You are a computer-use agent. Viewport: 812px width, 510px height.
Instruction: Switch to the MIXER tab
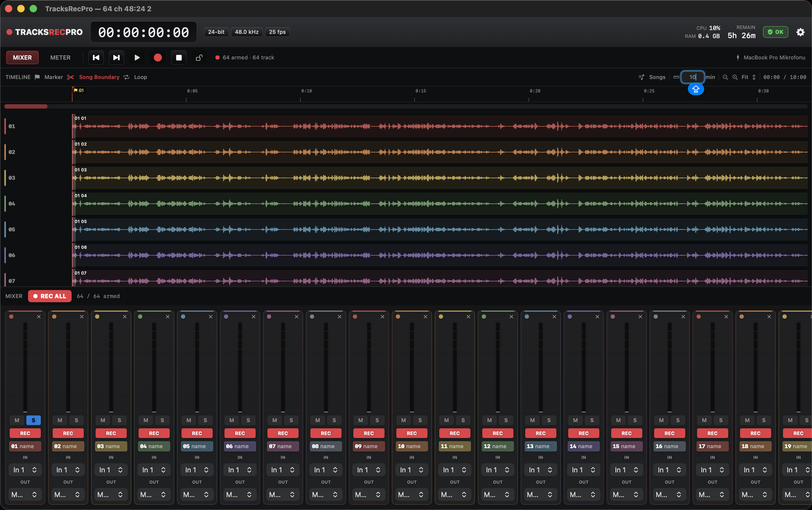[x=22, y=58]
